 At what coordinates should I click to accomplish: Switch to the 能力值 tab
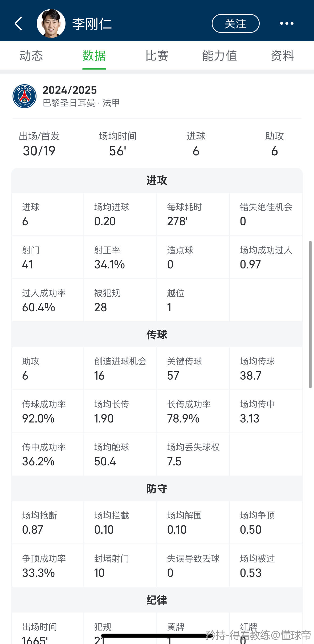(219, 56)
